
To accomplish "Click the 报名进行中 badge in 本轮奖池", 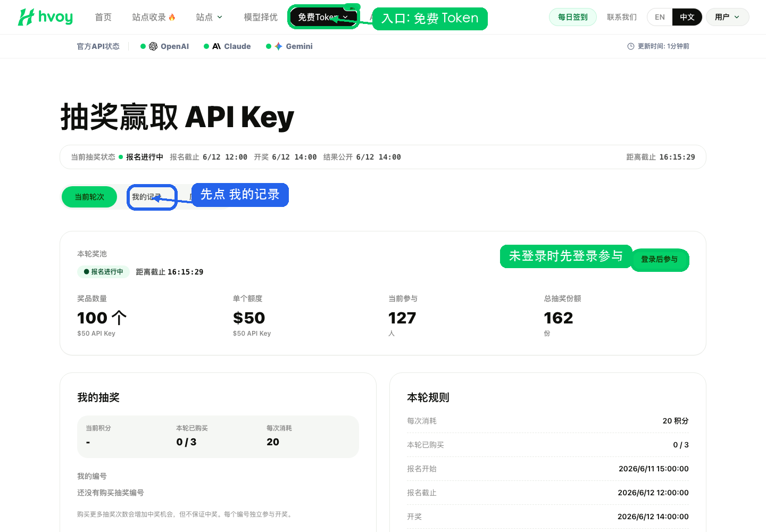I will pos(103,272).
